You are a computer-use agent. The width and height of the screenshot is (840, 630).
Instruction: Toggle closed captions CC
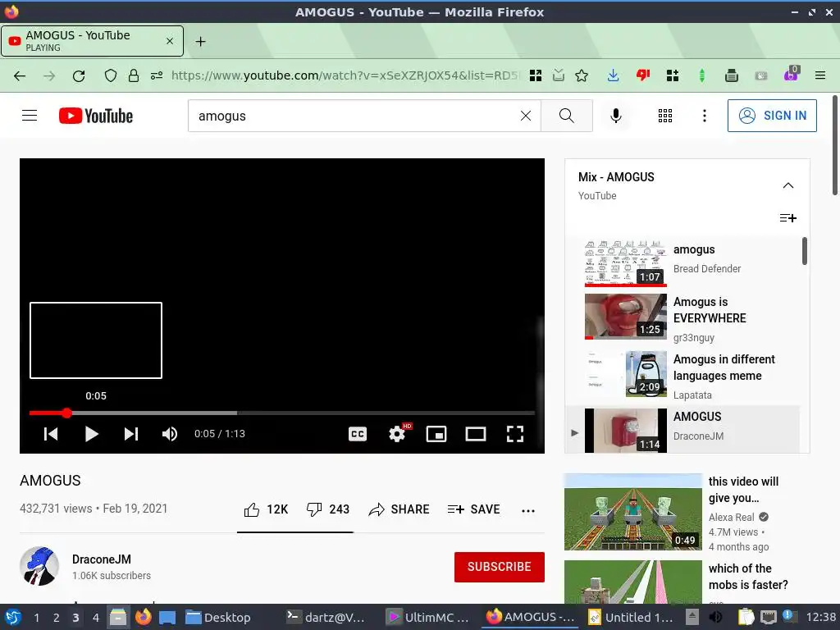[x=358, y=434]
